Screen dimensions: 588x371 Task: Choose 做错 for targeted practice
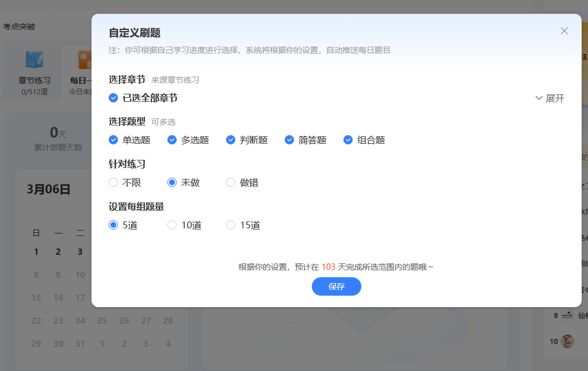231,182
